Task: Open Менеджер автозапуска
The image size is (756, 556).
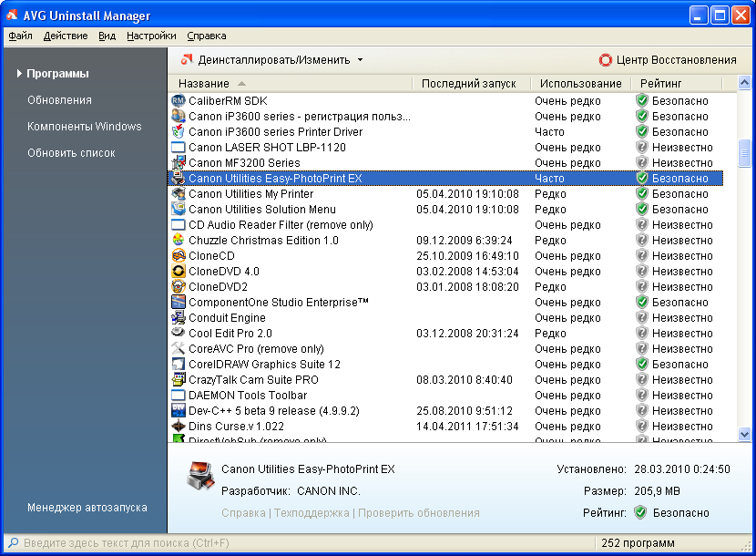Action: pos(87,508)
